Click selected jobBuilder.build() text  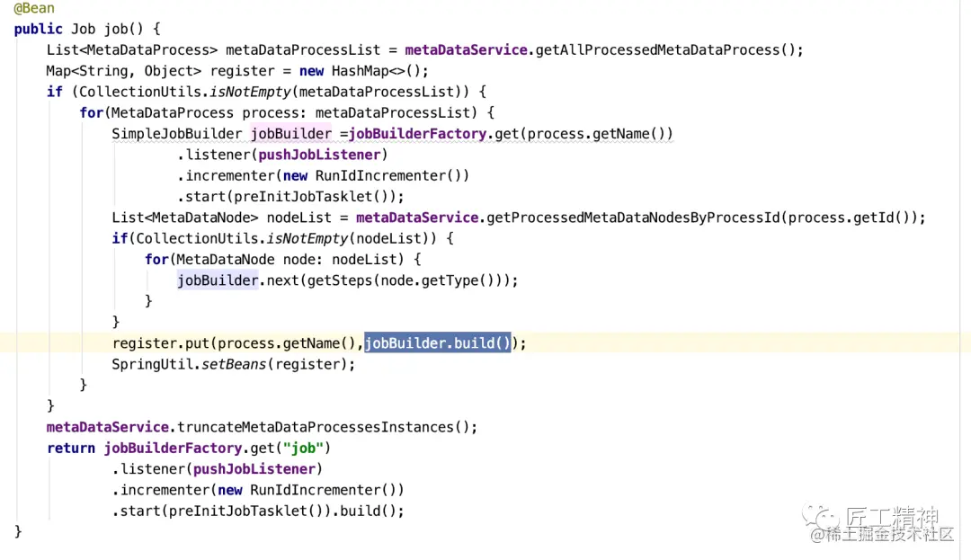[x=437, y=343]
